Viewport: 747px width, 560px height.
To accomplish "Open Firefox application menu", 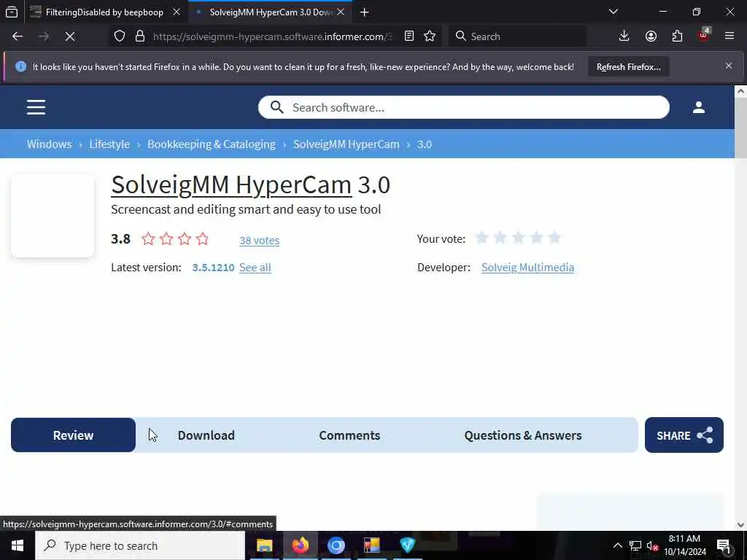I will click(729, 36).
